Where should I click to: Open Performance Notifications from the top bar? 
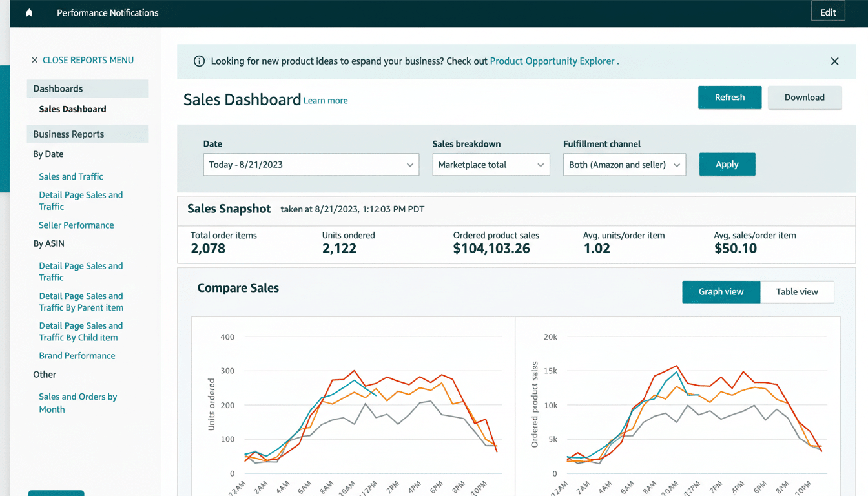pos(107,12)
